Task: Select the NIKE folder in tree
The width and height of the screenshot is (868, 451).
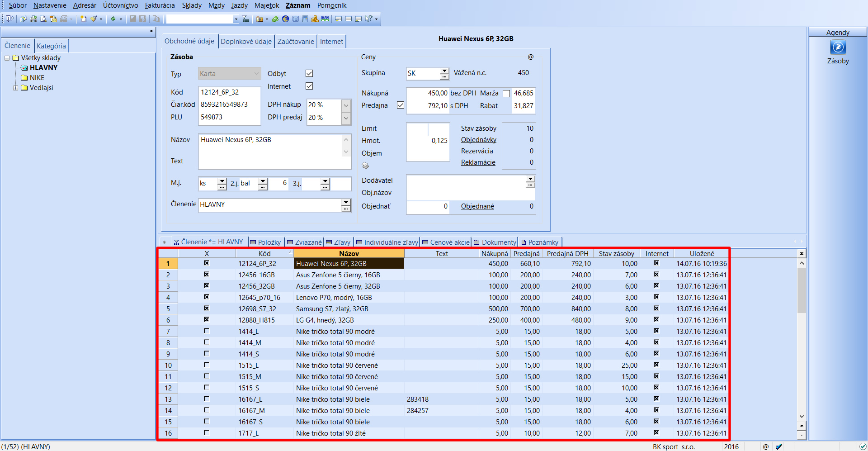Action: tap(37, 78)
